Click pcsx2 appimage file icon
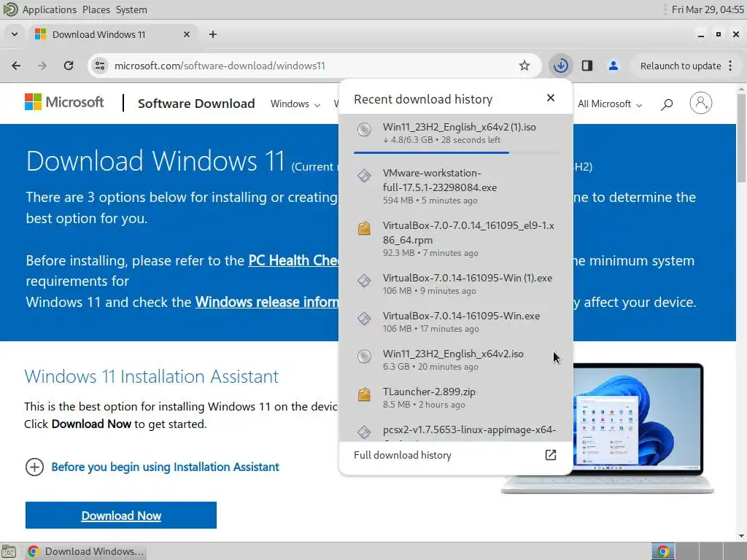The image size is (747, 560). click(x=365, y=432)
